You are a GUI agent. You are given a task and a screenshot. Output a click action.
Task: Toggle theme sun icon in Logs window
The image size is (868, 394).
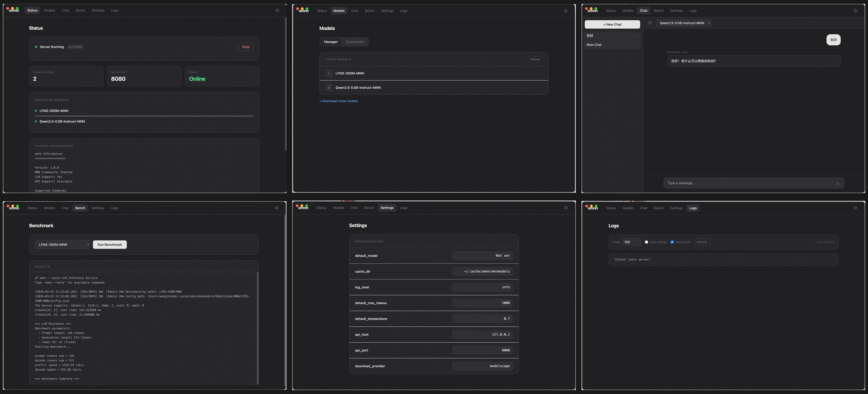(x=855, y=208)
